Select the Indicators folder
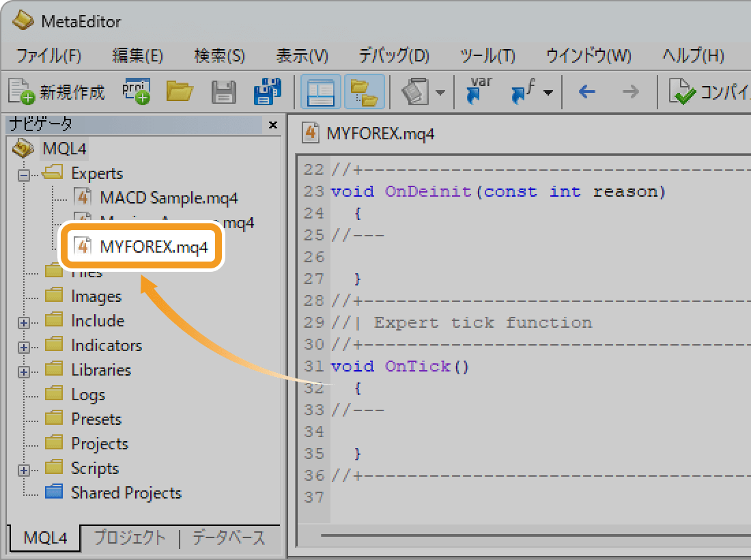 107,346
